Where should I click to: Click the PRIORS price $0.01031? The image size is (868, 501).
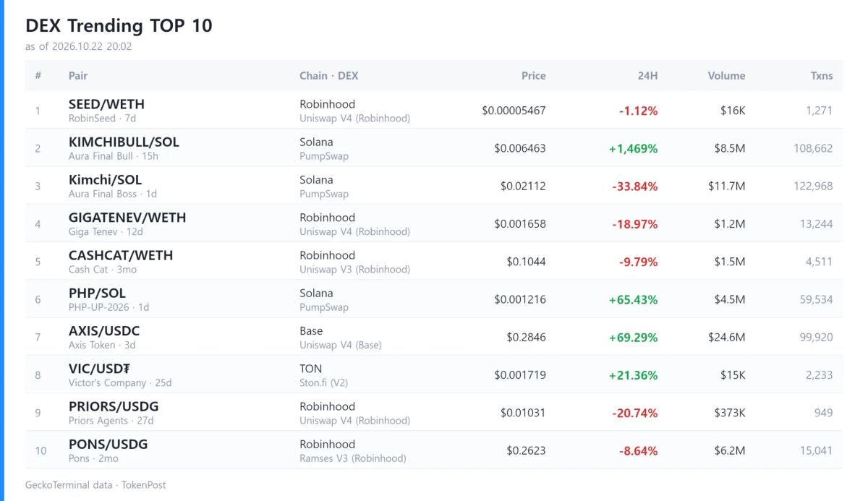pyautogui.click(x=523, y=413)
